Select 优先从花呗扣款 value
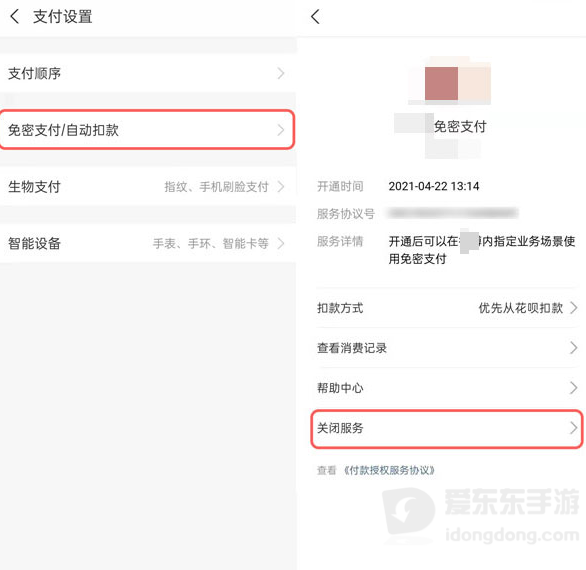 pyautogui.click(x=521, y=308)
